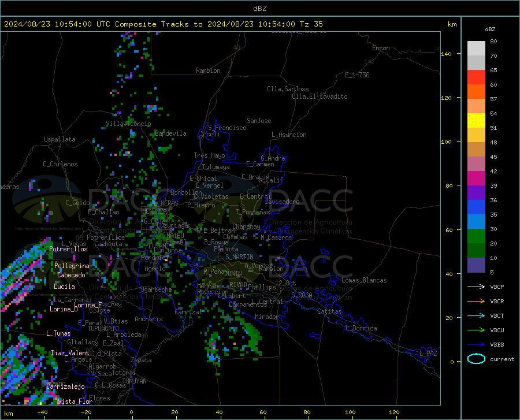Viewport: 520px width, 420px height.
Task: Click the MENDOZA city label
Action: (154, 211)
